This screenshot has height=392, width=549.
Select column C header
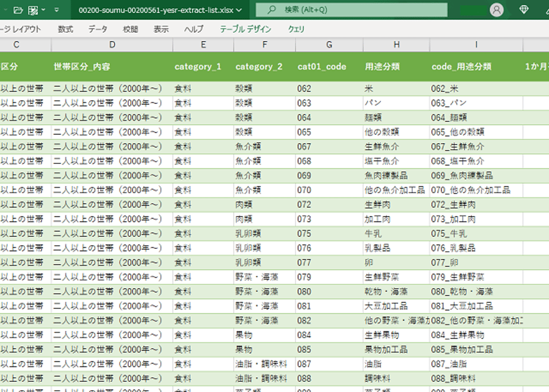tap(25, 45)
